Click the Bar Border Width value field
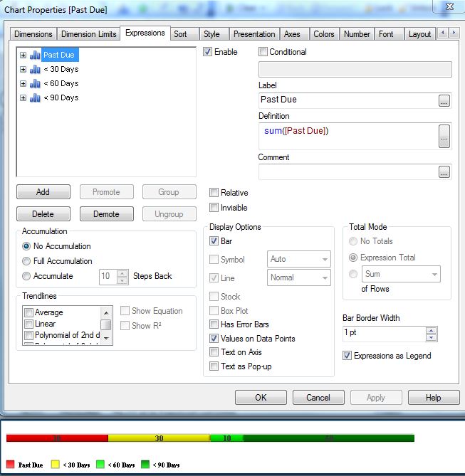The height and width of the screenshot is (476, 465). (384, 334)
